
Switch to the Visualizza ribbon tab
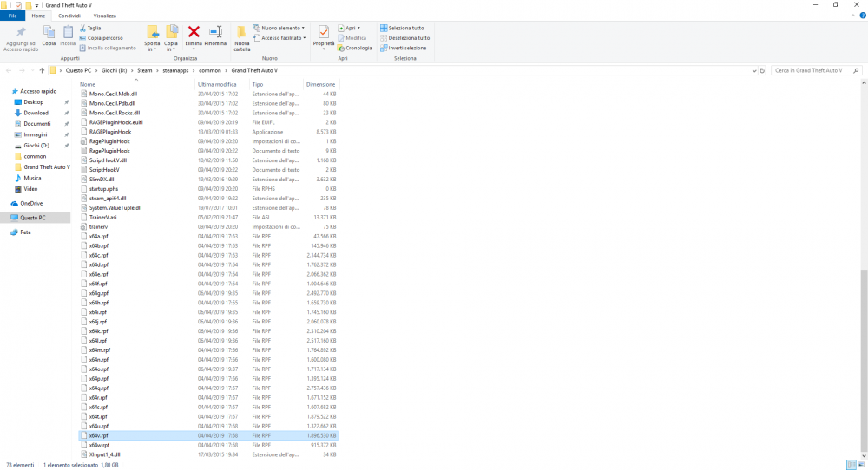(104, 16)
